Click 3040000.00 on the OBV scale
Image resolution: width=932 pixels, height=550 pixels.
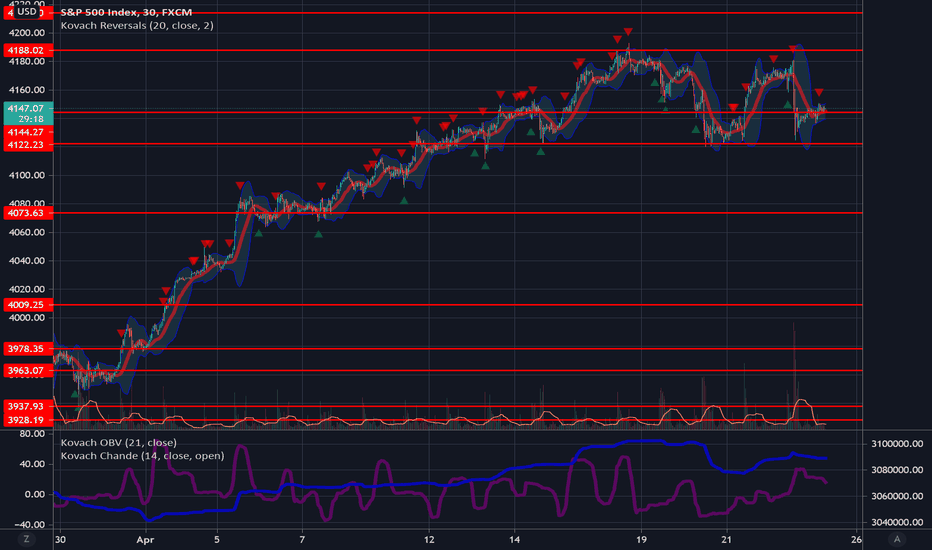point(897,522)
